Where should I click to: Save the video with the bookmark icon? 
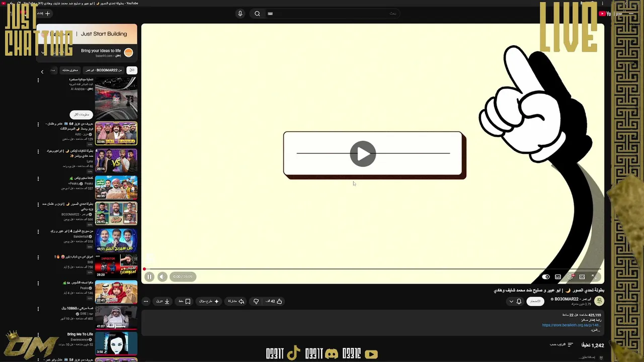click(x=184, y=301)
